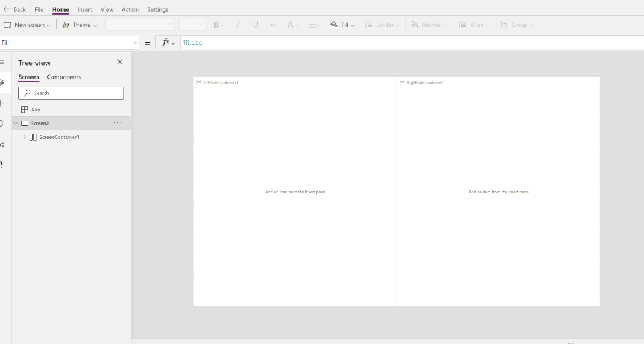Screen dimensions: 644x344
Task: Switch to the Components tab
Action: pos(64,77)
